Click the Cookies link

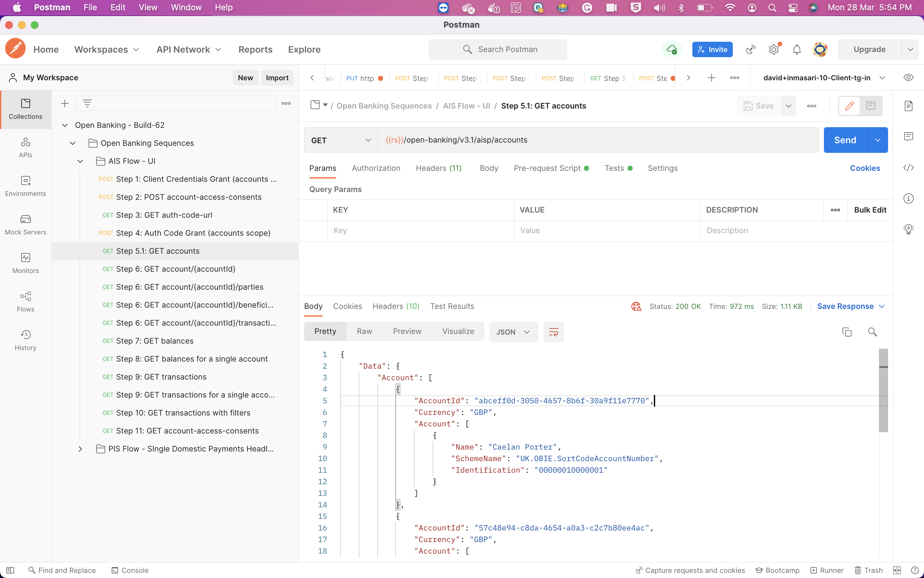coord(865,168)
